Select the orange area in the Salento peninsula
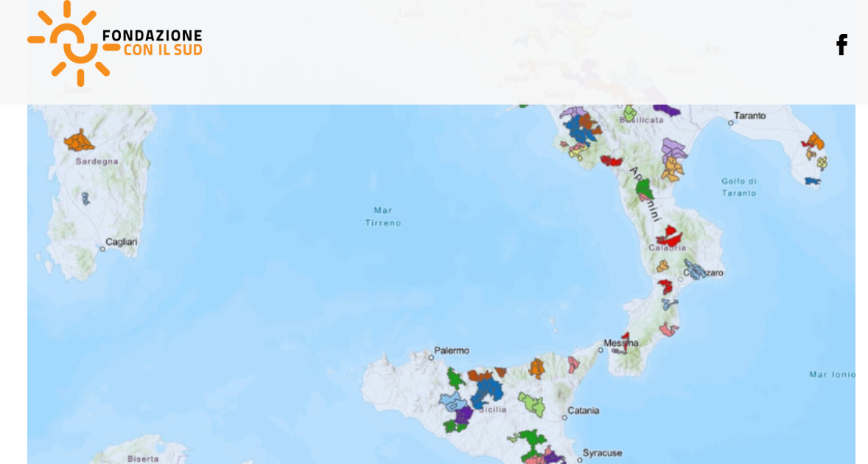 tap(815, 141)
